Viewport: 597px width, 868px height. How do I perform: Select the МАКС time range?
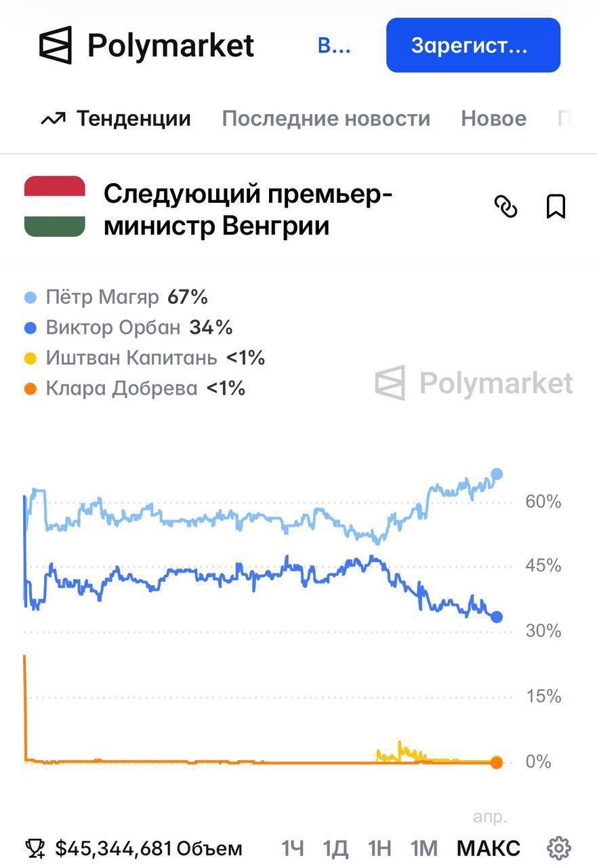(488, 848)
